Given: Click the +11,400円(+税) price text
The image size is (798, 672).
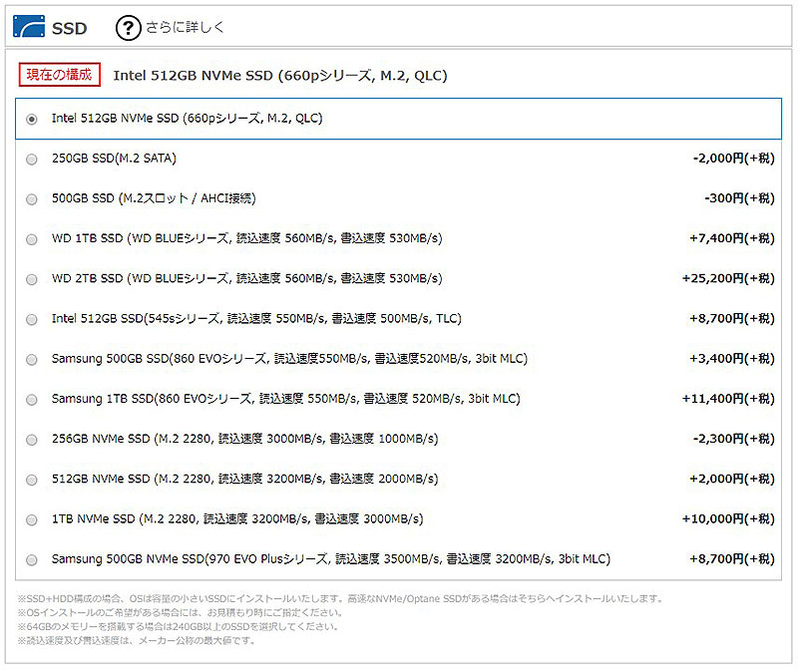Looking at the screenshot, I should (x=728, y=399).
